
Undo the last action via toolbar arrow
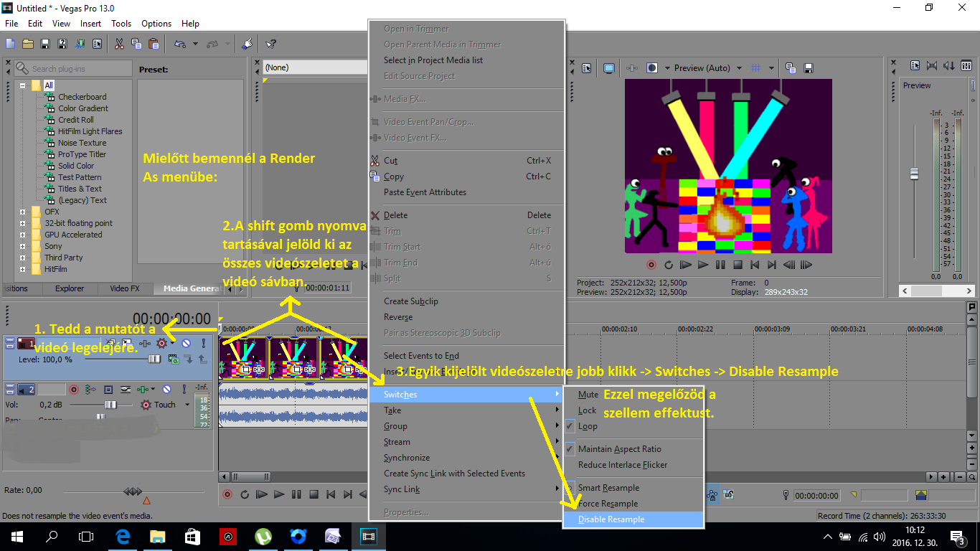coord(180,44)
